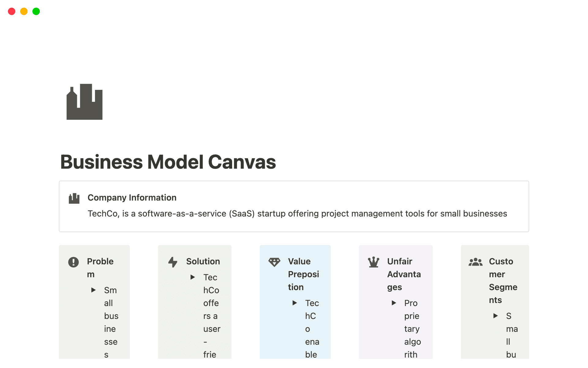Select the Company Information callout block
588x368 pixels.
294,206
